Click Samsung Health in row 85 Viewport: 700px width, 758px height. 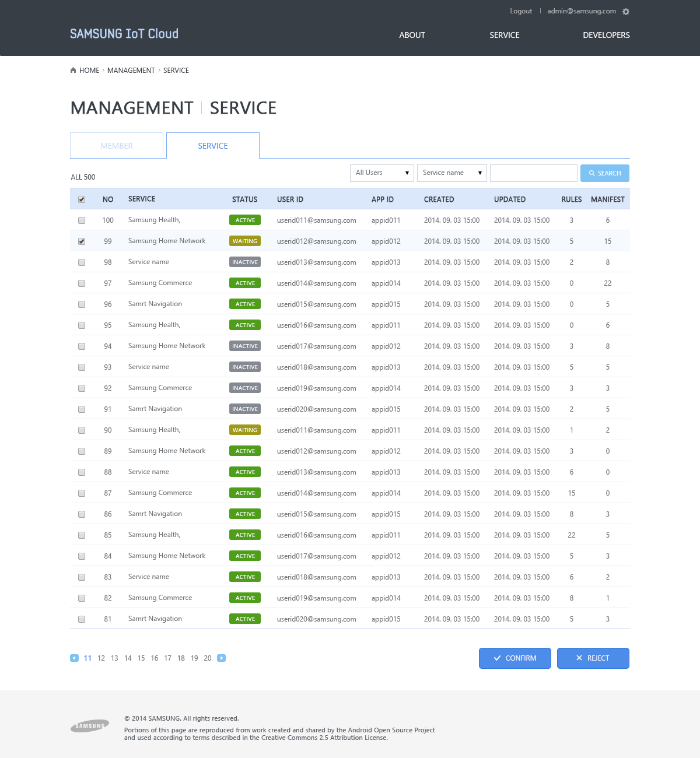[154, 535]
